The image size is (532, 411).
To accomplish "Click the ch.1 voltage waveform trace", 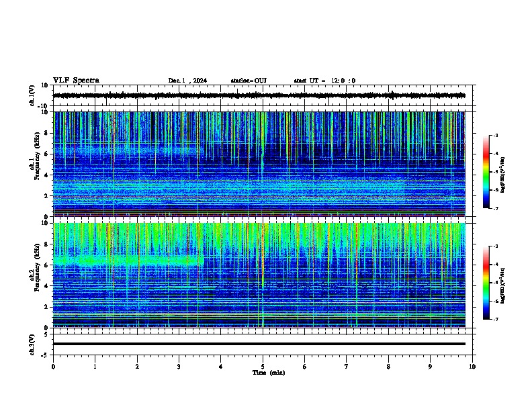I will (x=259, y=95).
